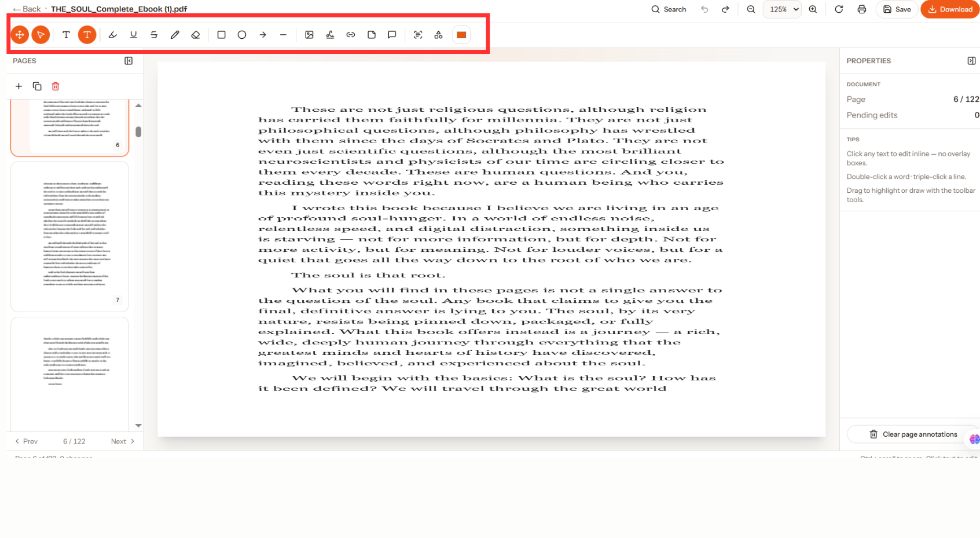Open the orange color swatch picker
980x538 pixels.
click(x=461, y=35)
